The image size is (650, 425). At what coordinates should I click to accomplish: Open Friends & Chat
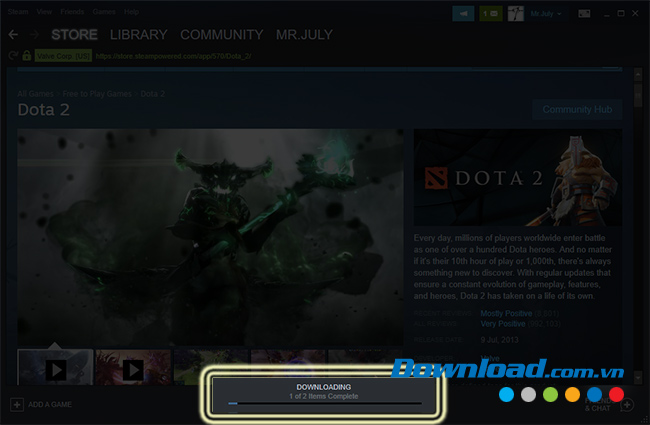[608, 404]
